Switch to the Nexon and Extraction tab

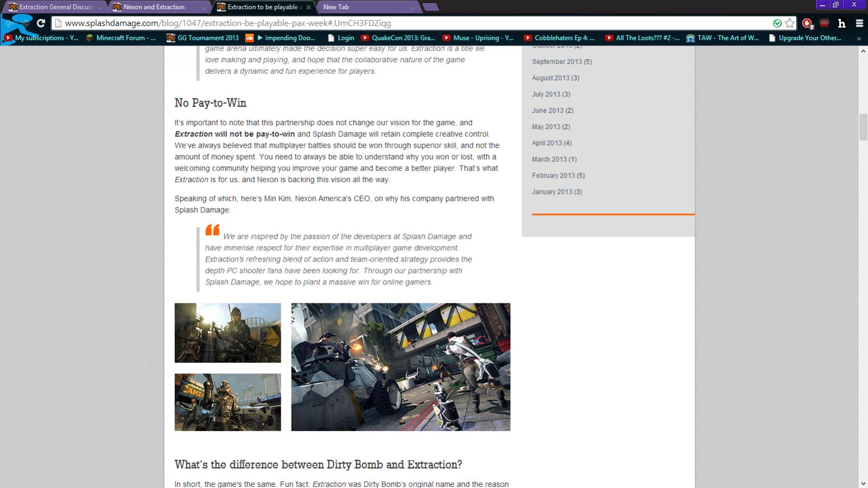[x=154, y=7]
